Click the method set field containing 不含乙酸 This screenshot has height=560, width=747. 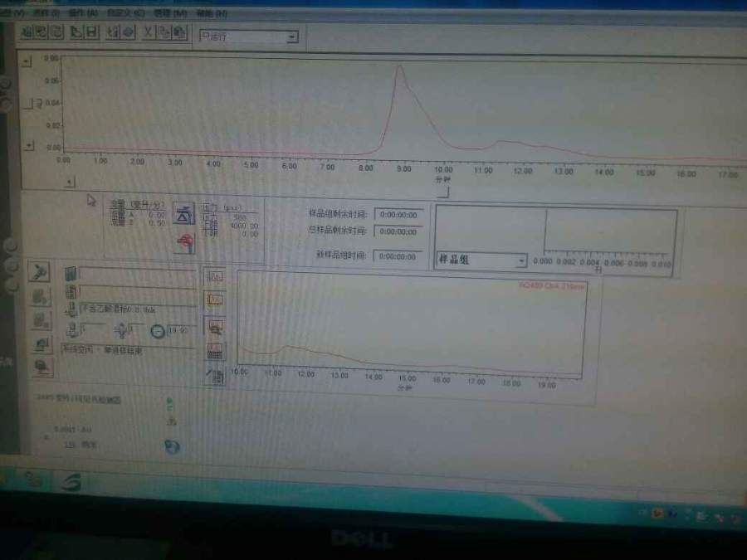click(x=138, y=309)
